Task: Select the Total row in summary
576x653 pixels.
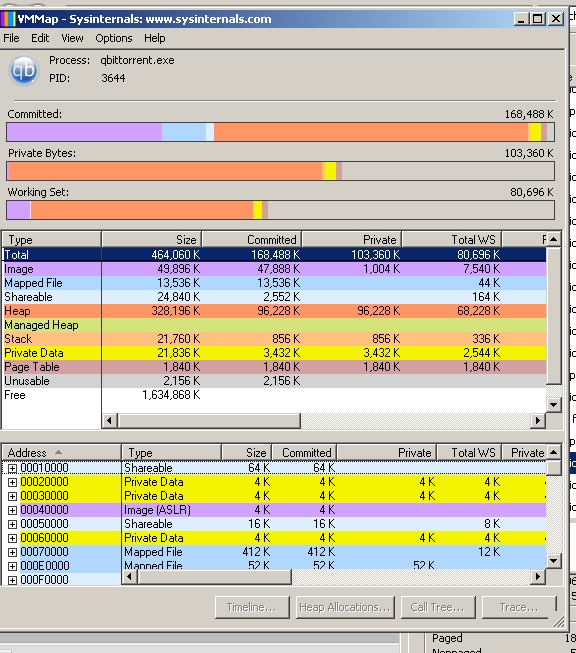Action: (x=274, y=254)
